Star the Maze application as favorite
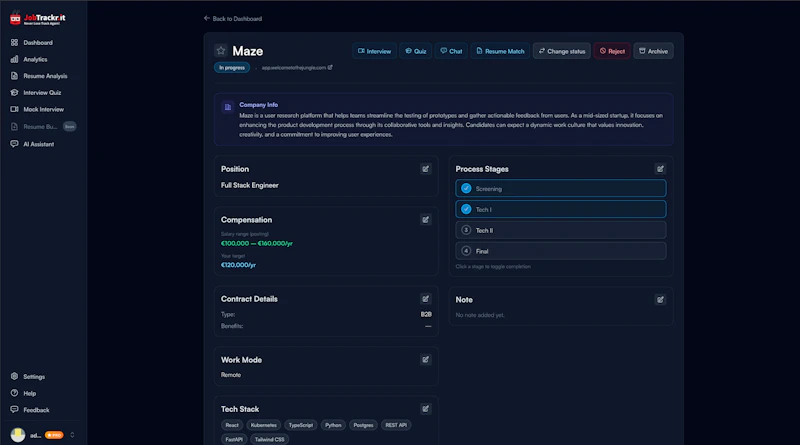Screen dimensions: 800x445 pos(221,51)
